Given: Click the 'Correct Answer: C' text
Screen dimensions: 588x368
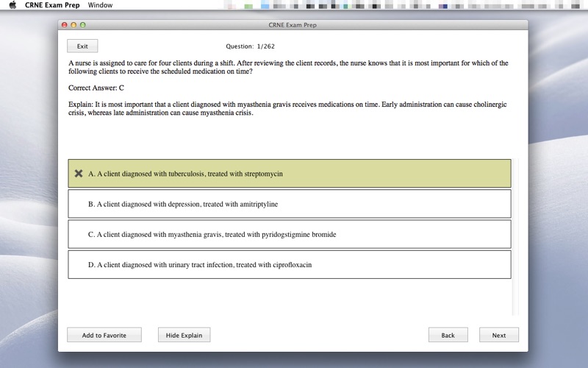Looking at the screenshot, I should [96, 88].
